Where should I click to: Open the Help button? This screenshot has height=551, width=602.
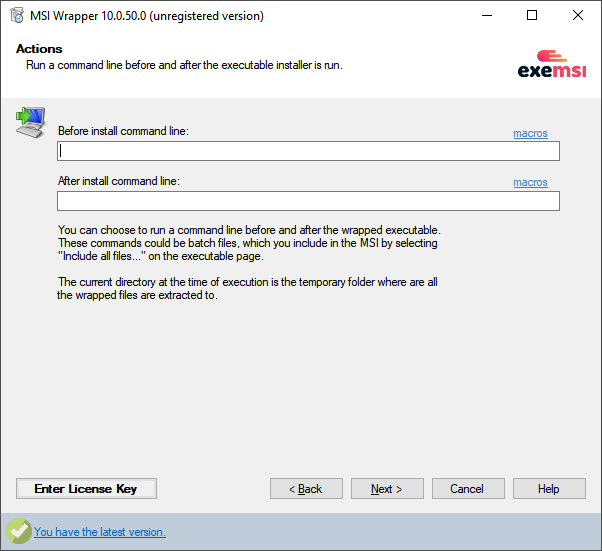click(549, 488)
